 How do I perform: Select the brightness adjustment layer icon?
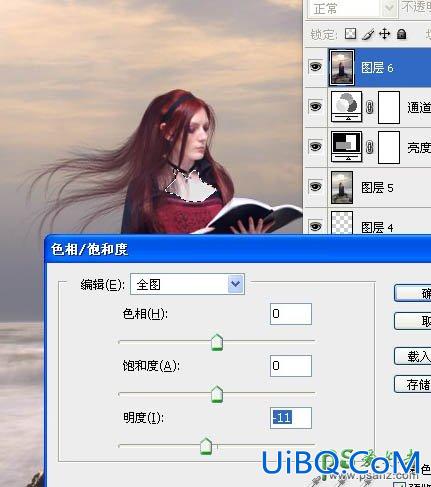tap(346, 147)
